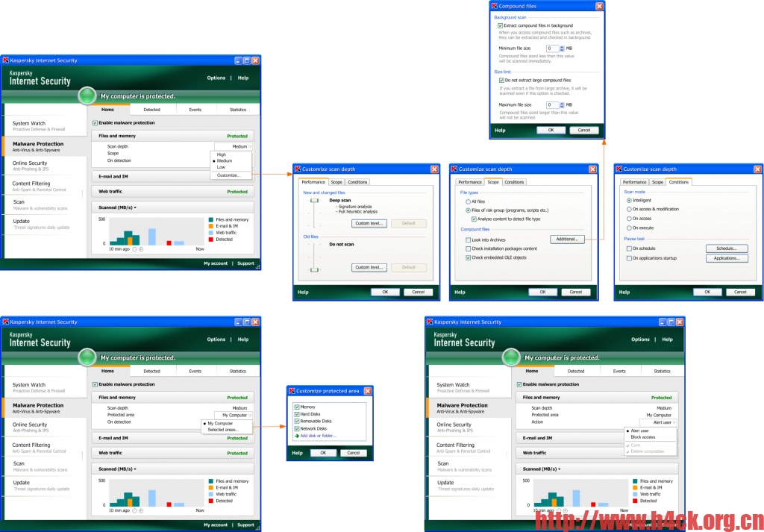
Task: Open Help in the Compound files dialog
Action: click(500, 130)
